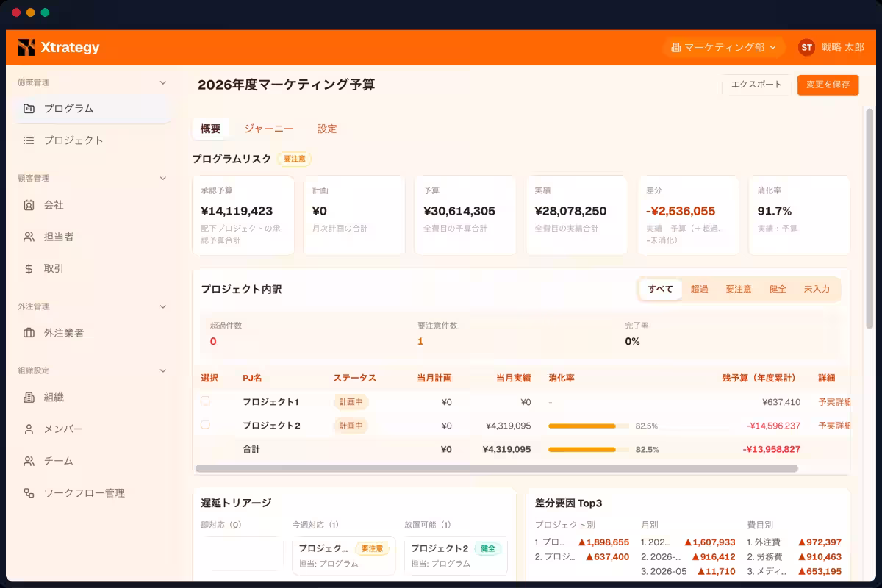
Task: Open 組織 via its building icon
Action: pos(29,398)
